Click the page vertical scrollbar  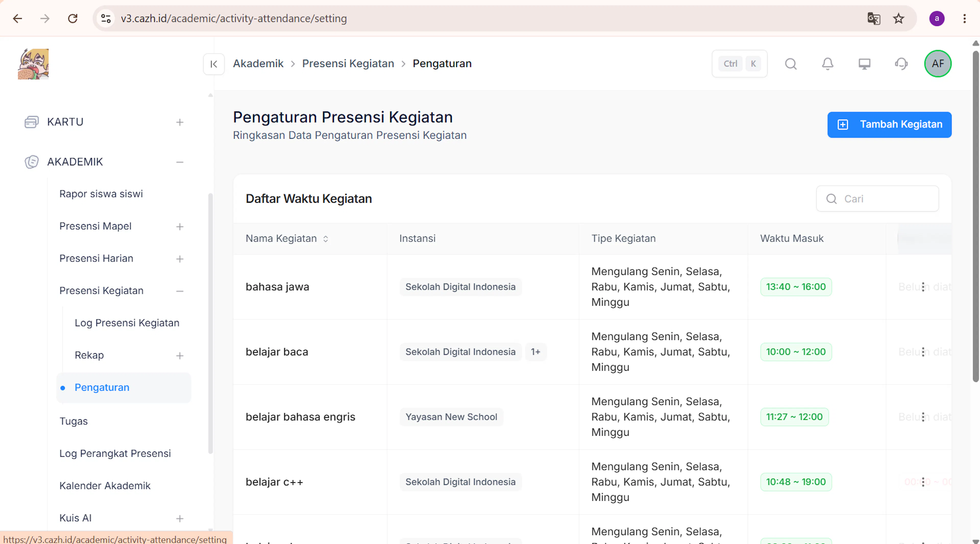click(975, 216)
